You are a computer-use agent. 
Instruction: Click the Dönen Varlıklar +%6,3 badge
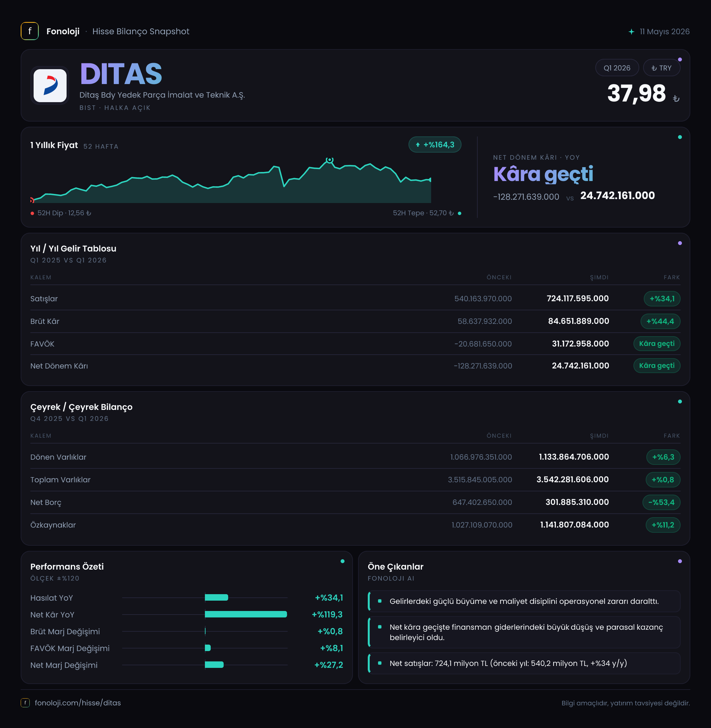pos(663,457)
